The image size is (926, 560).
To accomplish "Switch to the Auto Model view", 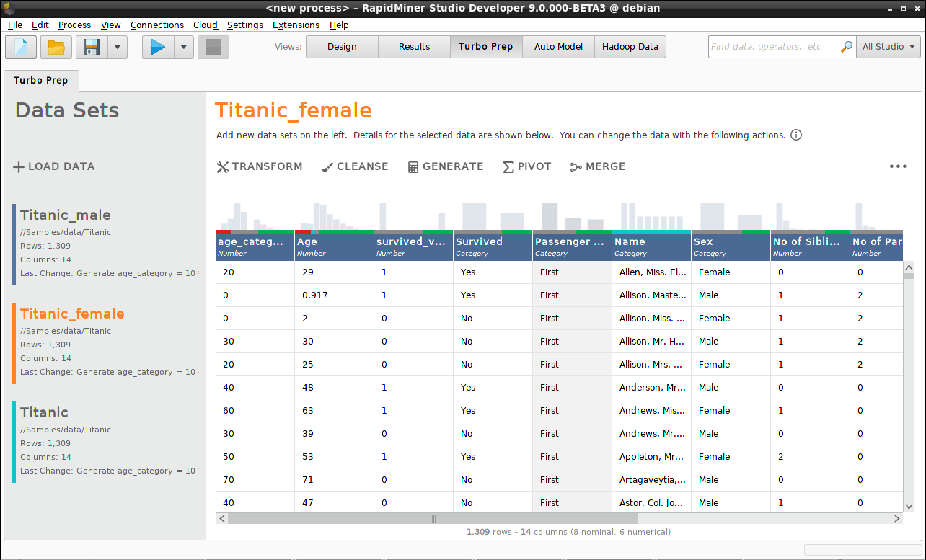I will (558, 46).
